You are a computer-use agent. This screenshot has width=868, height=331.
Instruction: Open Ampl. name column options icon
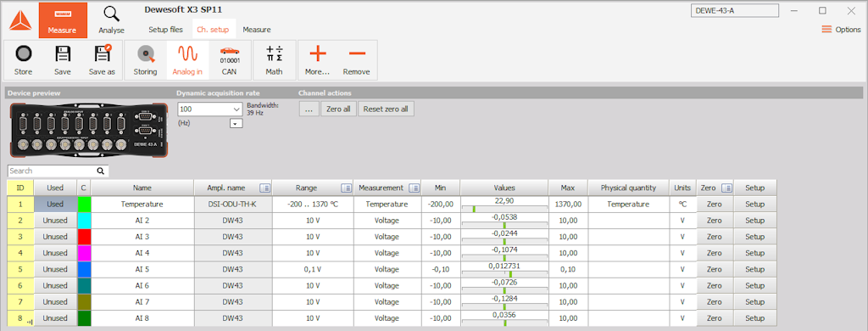coord(264,188)
